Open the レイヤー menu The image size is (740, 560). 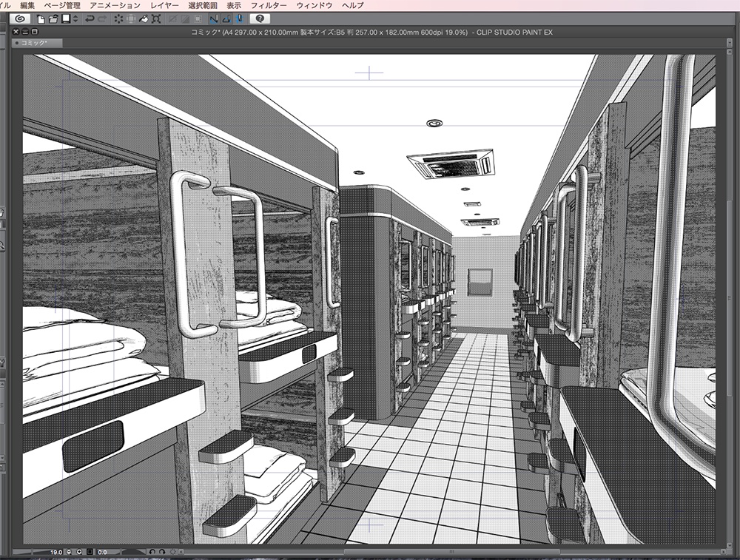pos(164,6)
